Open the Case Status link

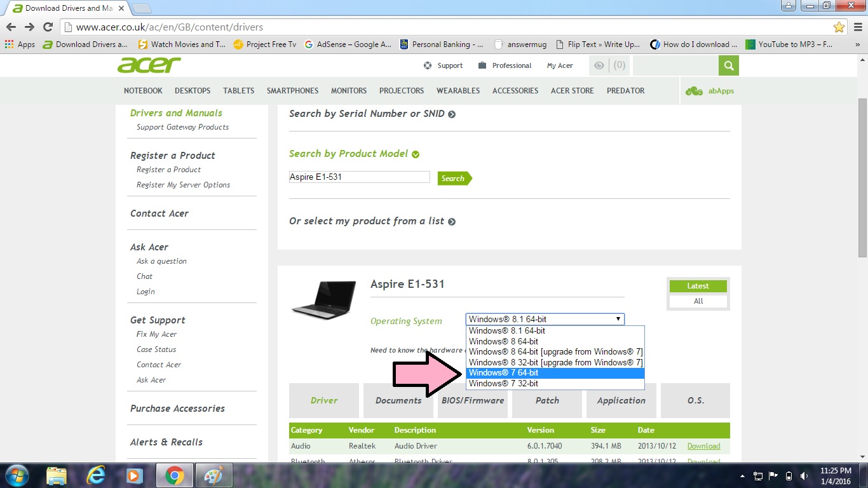coord(156,349)
